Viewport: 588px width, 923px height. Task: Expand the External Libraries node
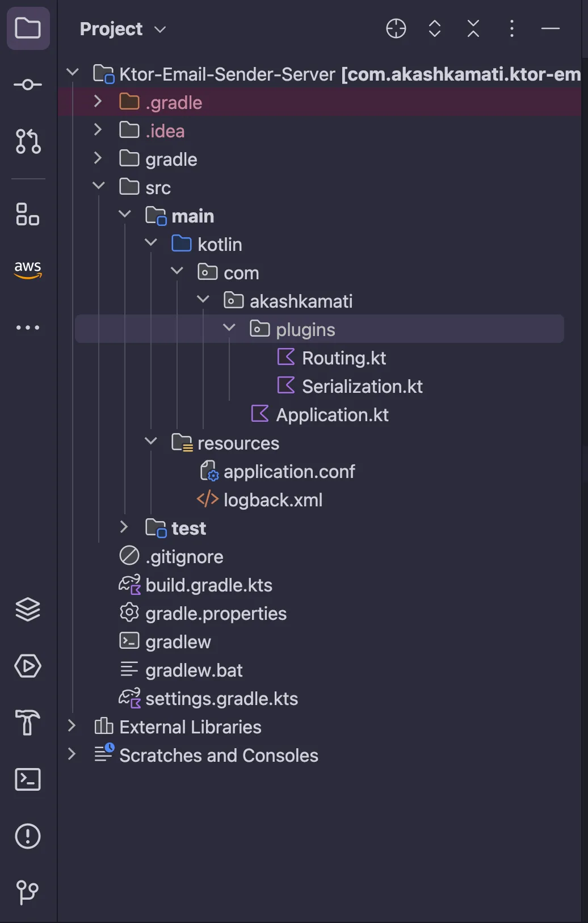pyautogui.click(x=72, y=726)
